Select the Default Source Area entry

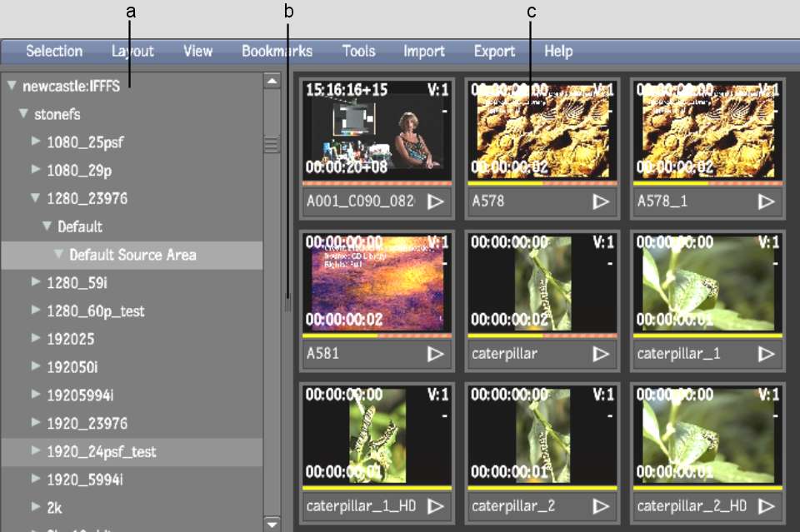132,255
